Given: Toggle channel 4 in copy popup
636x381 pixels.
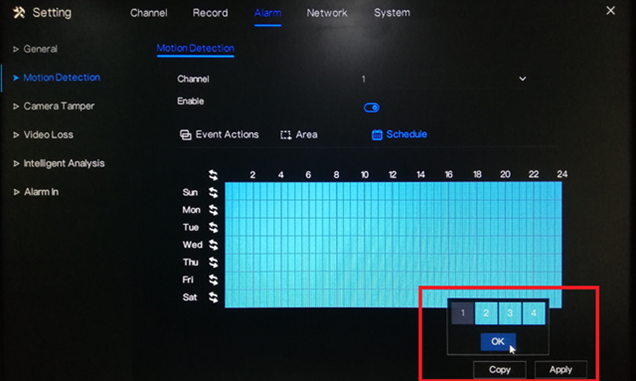Looking at the screenshot, I should pyautogui.click(x=534, y=313).
